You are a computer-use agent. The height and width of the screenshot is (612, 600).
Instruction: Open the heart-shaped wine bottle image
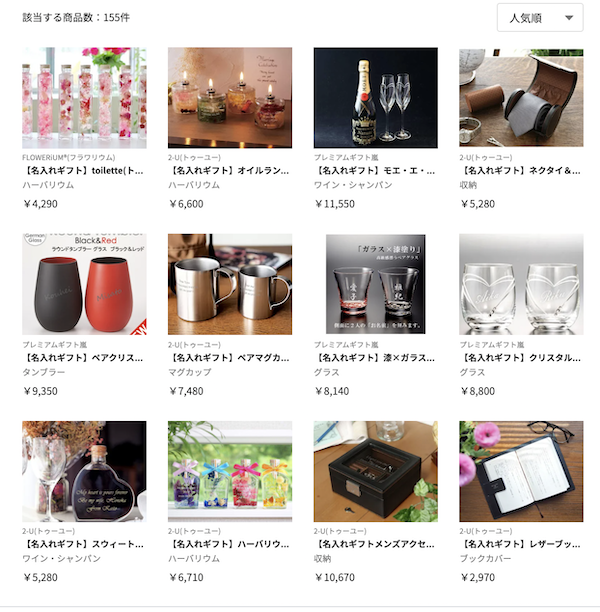(84, 471)
